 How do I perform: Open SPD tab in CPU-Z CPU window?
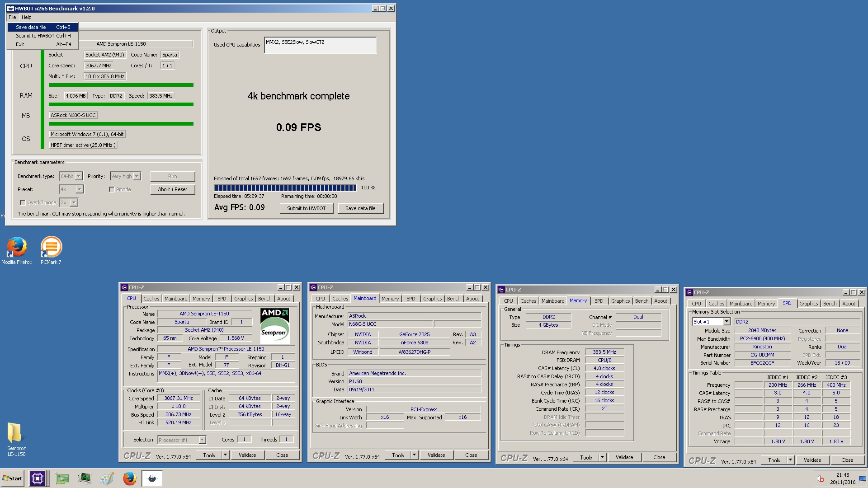coord(222,299)
